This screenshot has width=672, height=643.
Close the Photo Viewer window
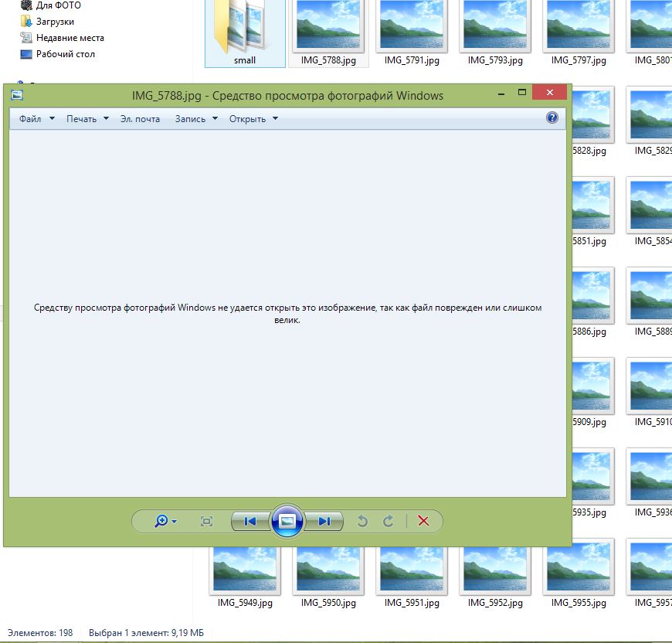click(x=550, y=92)
